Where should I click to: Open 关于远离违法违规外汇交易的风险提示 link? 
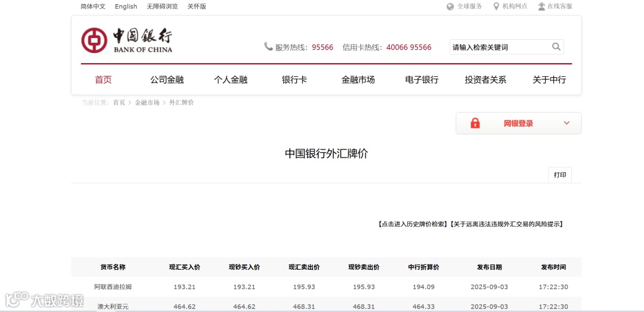click(506, 224)
